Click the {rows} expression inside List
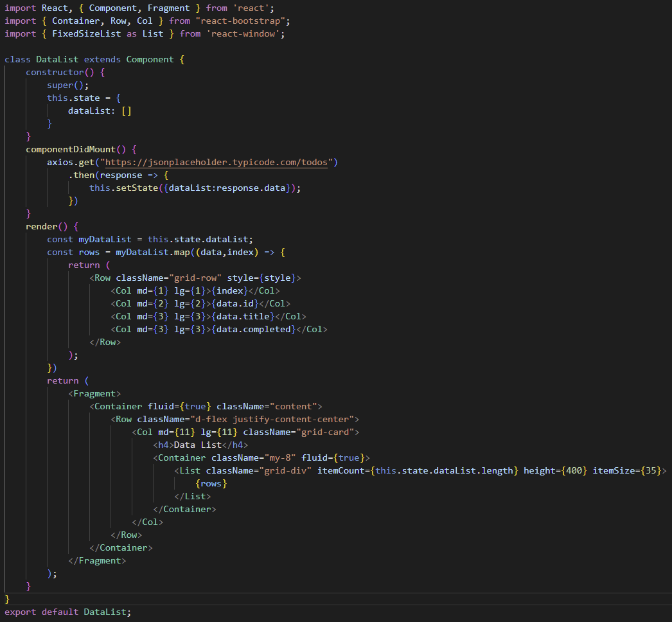672x622 pixels. [x=211, y=483]
